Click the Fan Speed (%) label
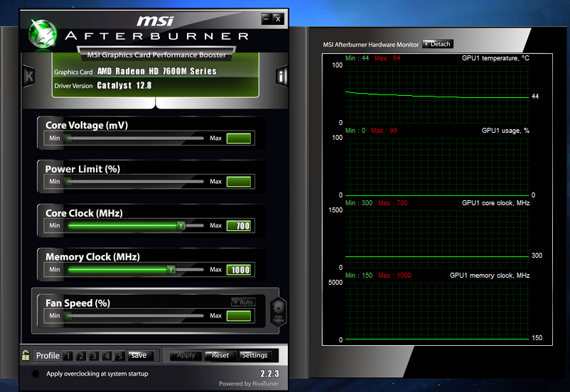Screen dimensions: 570x392 point(77,303)
